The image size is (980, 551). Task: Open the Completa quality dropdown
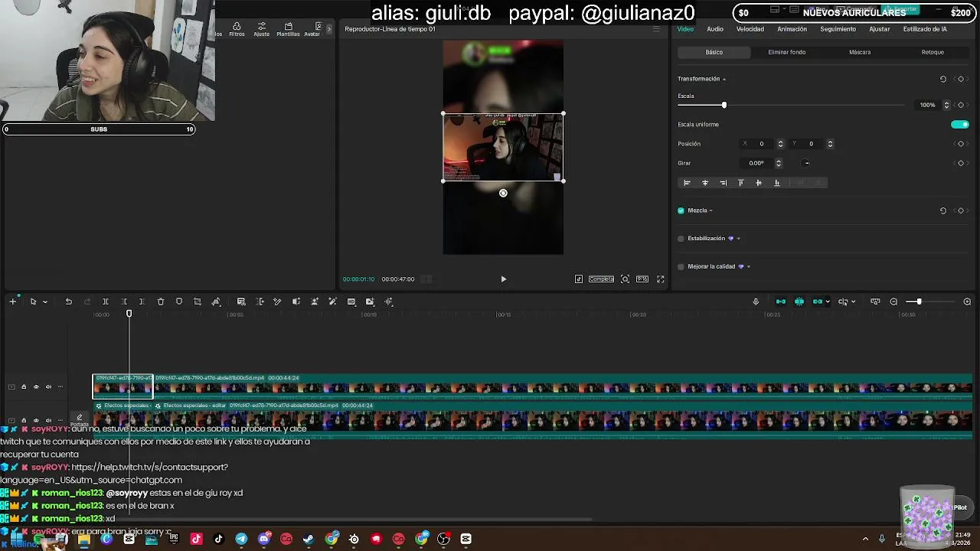(601, 279)
